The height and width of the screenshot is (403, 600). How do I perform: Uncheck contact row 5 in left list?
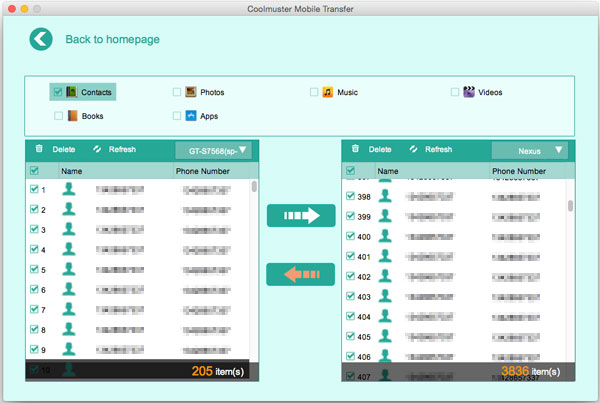(34, 269)
